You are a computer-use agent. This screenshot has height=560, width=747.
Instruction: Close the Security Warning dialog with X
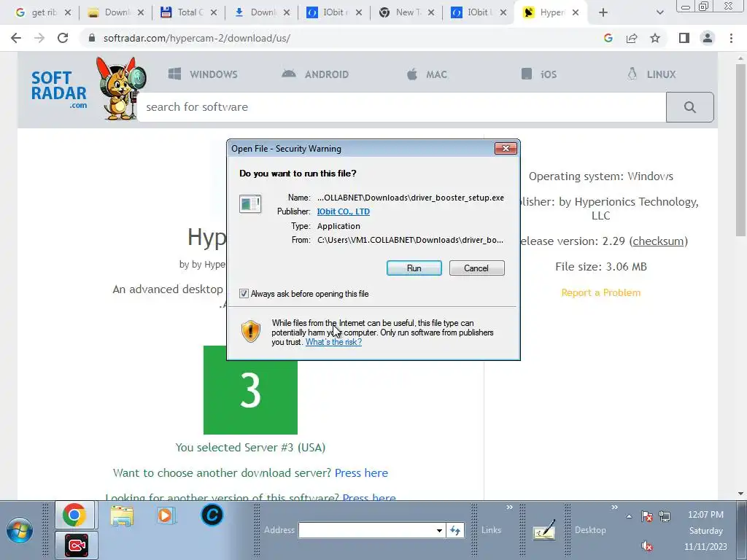pos(506,149)
